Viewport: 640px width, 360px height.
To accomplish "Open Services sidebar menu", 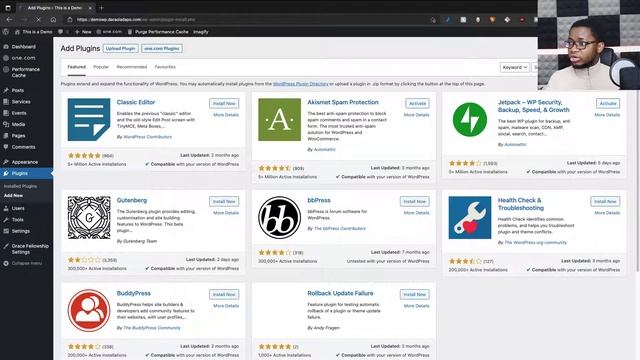I will tap(21, 102).
